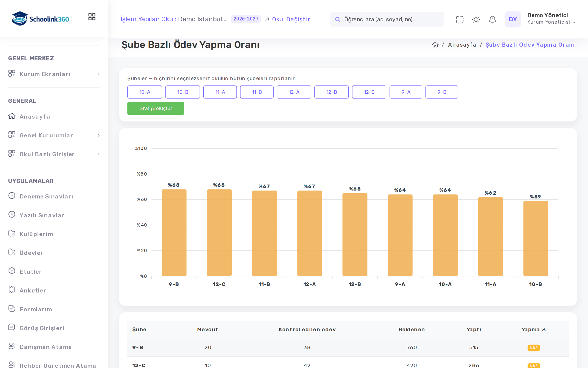Open notifications bell

pyautogui.click(x=492, y=19)
